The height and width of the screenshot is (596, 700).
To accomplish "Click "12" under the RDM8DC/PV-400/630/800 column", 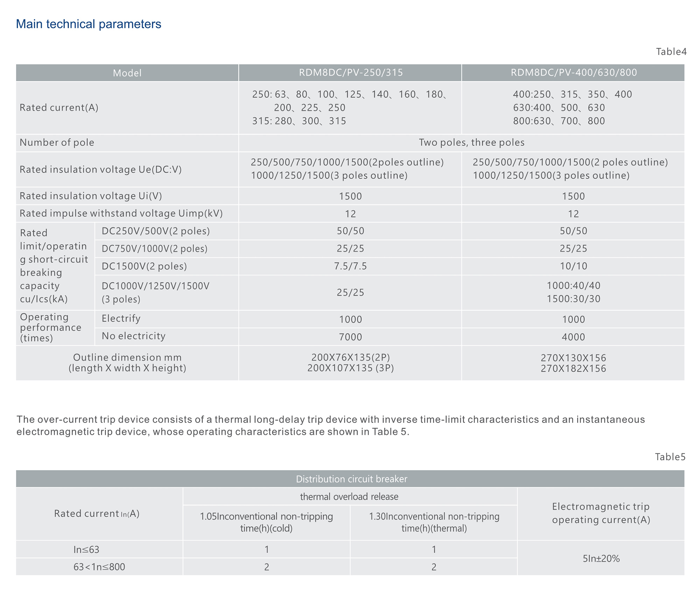I will [x=573, y=214].
